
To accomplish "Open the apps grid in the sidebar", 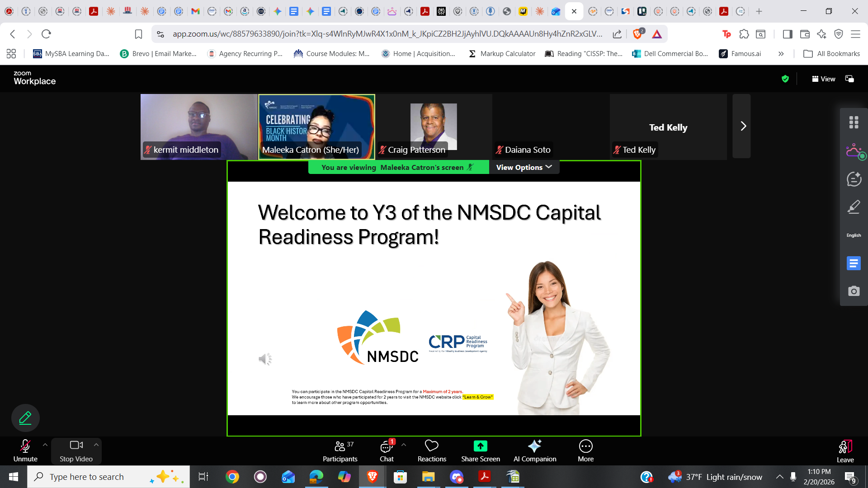I will click(x=854, y=122).
